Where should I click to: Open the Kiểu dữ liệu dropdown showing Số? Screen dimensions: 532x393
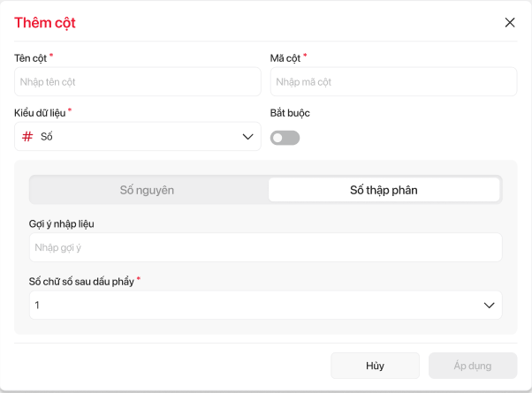coord(137,137)
